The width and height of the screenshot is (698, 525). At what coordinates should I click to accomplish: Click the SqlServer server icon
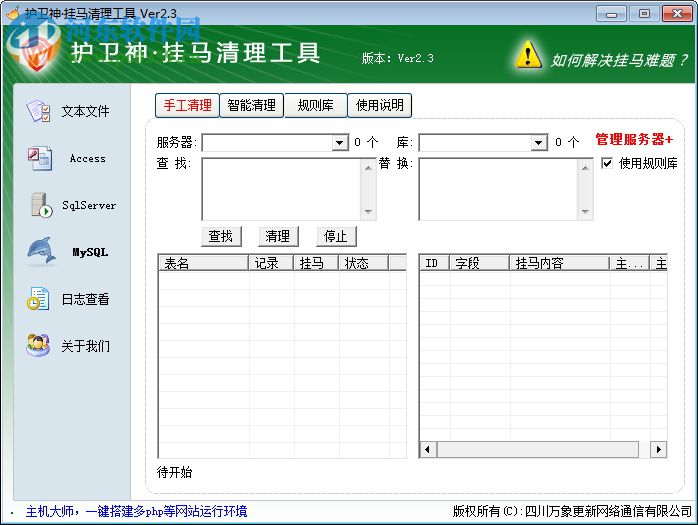pos(41,205)
